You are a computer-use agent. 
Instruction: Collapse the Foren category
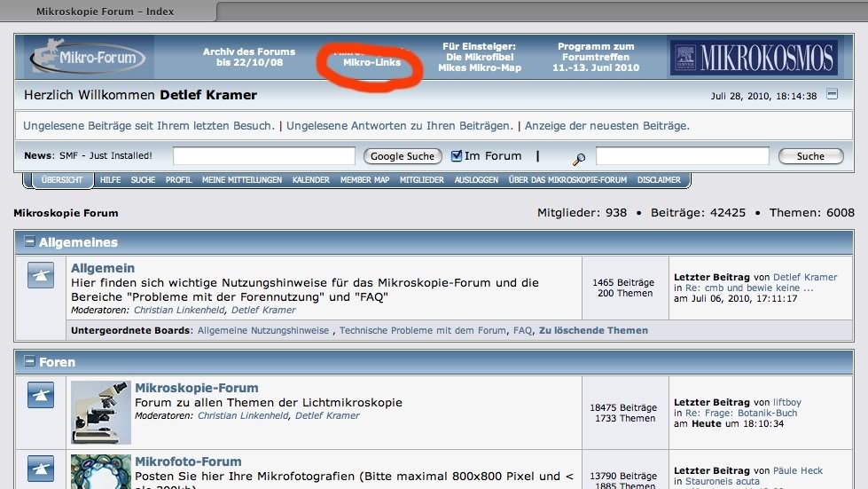[29, 362]
